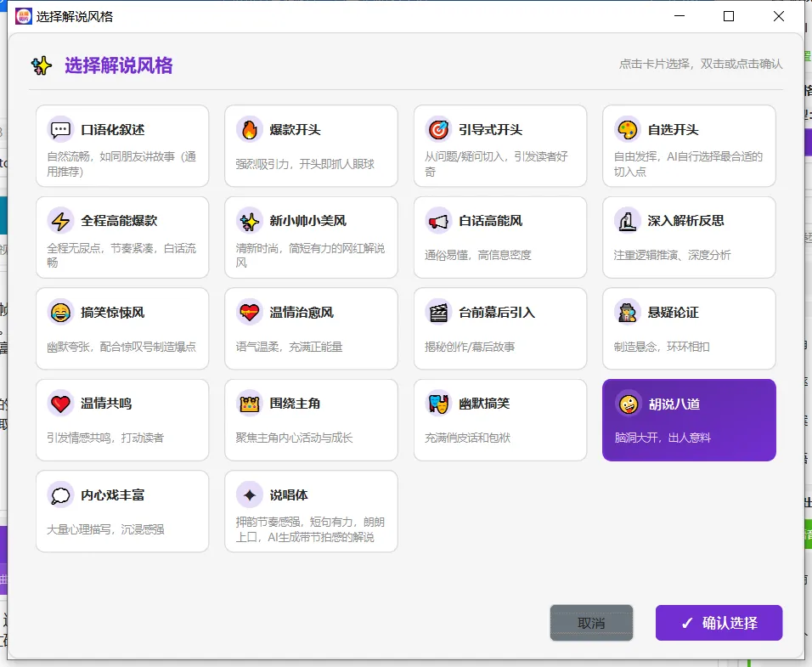Select the 搞笑惊悚风 style card
The width and height of the screenshot is (812, 667).
(122, 328)
